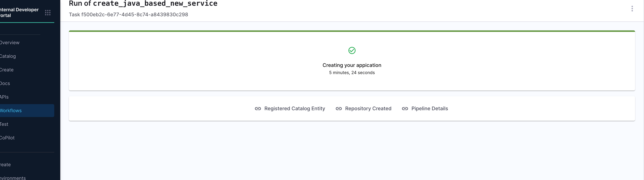Select the Docs icon in the sidebar

[x=5, y=83]
